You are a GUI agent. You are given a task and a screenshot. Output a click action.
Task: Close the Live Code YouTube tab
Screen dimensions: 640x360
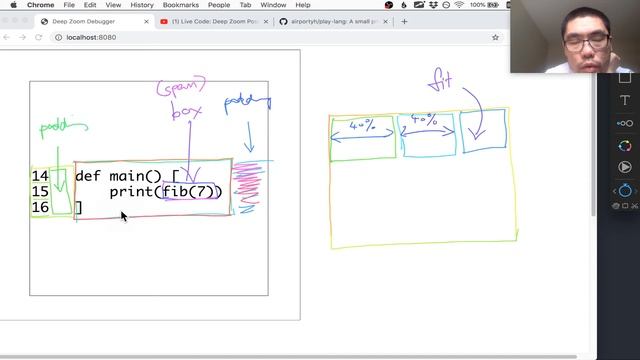click(x=266, y=21)
